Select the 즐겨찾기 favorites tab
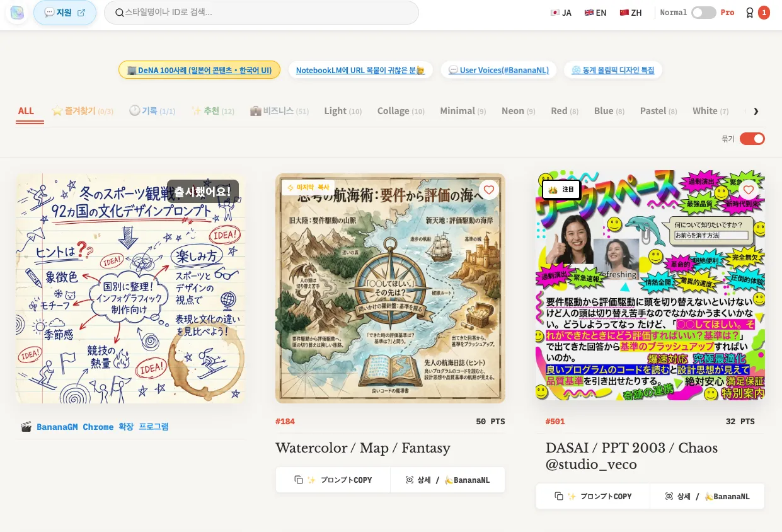 point(83,111)
